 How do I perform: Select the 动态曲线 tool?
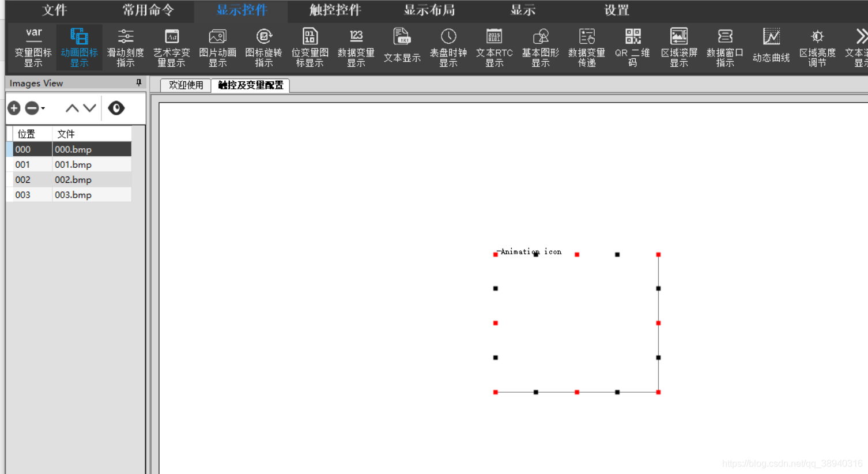[x=771, y=46]
